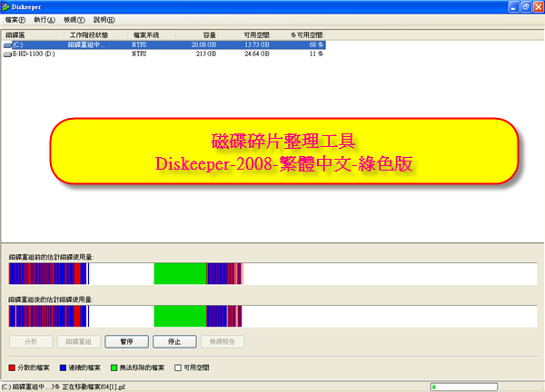Screen dimensions: 545x392
Task: Select the E-HD-1100 (D:) drive icon
Action: point(8,54)
